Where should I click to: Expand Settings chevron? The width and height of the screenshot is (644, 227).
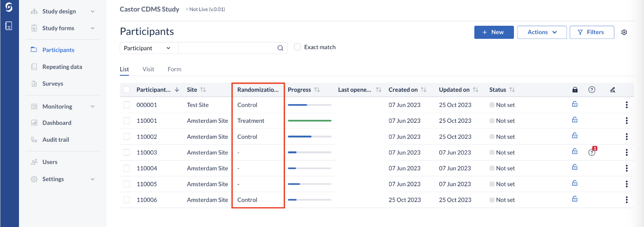click(93, 179)
